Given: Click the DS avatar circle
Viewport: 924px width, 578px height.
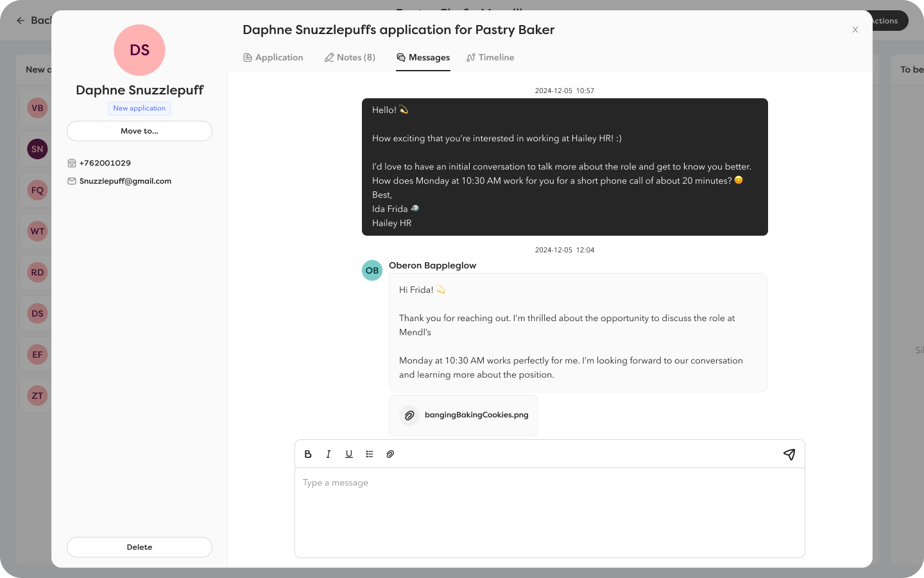Looking at the screenshot, I should click(139, 50).
